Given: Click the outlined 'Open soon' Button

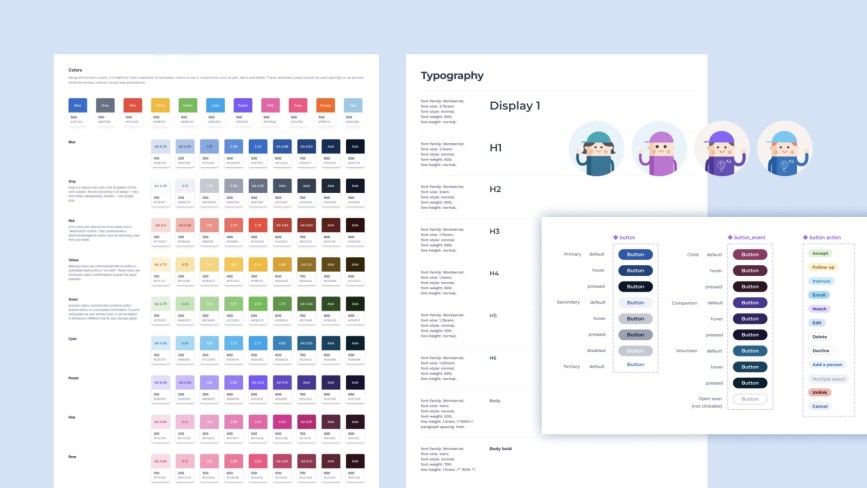Looking at the screenshot, I should pos(750,398).
